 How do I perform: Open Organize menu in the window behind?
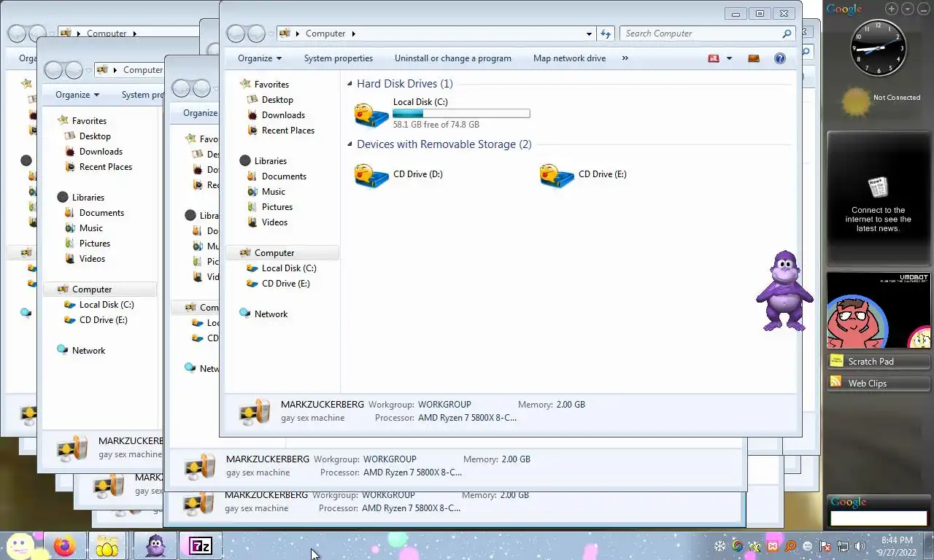pos(77,95)
